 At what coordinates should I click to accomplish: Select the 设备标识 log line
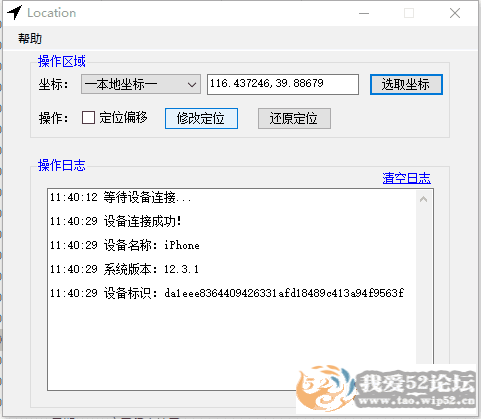tap(227, 293)
